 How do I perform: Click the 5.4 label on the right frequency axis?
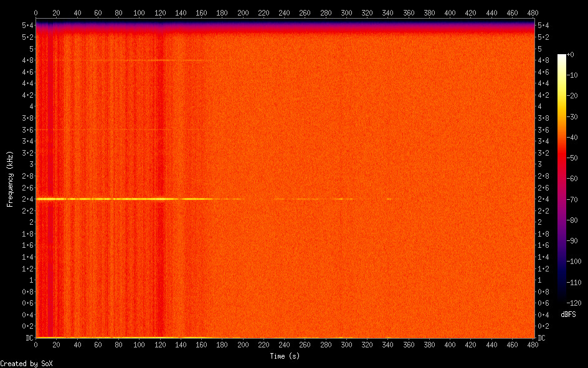coord(543,26)
